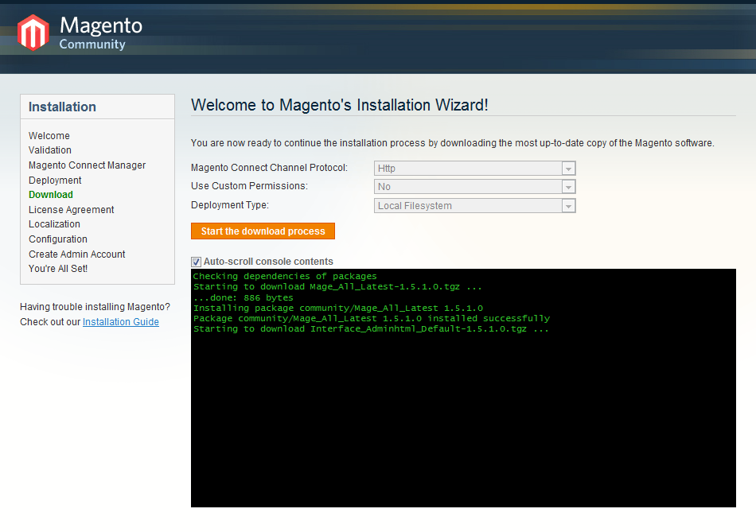Select Create Admin Account step
Image resolution: width=756 pixels, height=532 pixels.
tap(76, 254)
